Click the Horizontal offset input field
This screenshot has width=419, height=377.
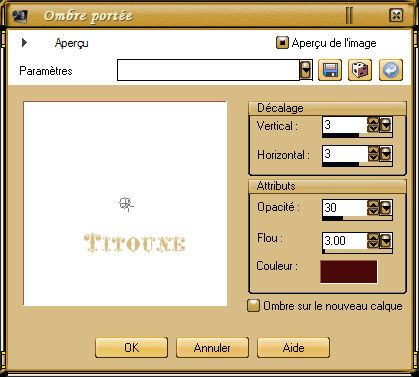[345, 154]
